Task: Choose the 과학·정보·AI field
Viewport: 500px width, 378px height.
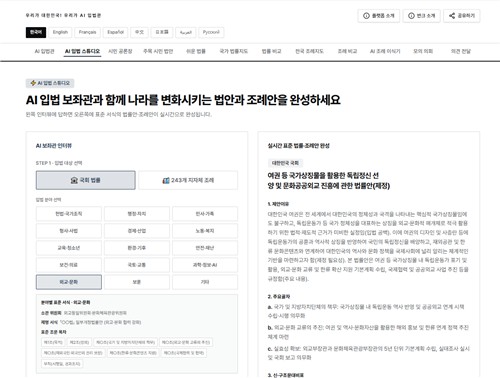Action: point(205,265)
